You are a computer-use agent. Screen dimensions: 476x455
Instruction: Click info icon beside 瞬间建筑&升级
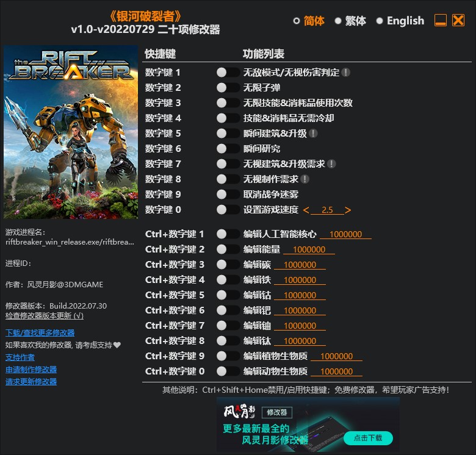coord(313,133)
